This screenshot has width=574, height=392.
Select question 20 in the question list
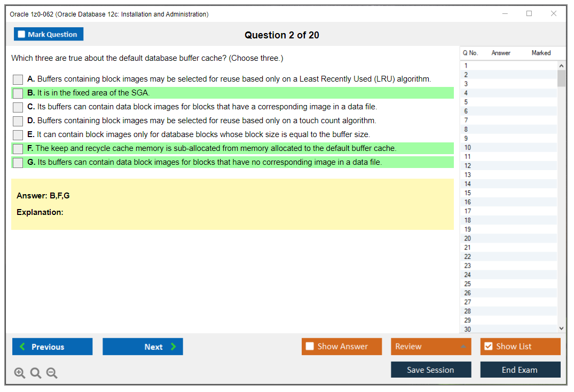pyautogui.click(x=468, y=238)
